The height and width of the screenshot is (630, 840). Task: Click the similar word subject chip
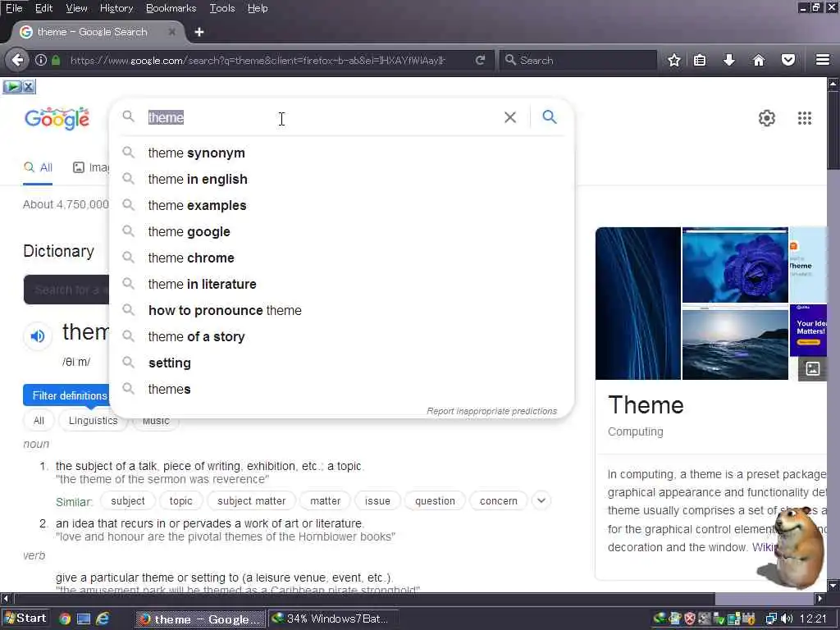(127, 501)
